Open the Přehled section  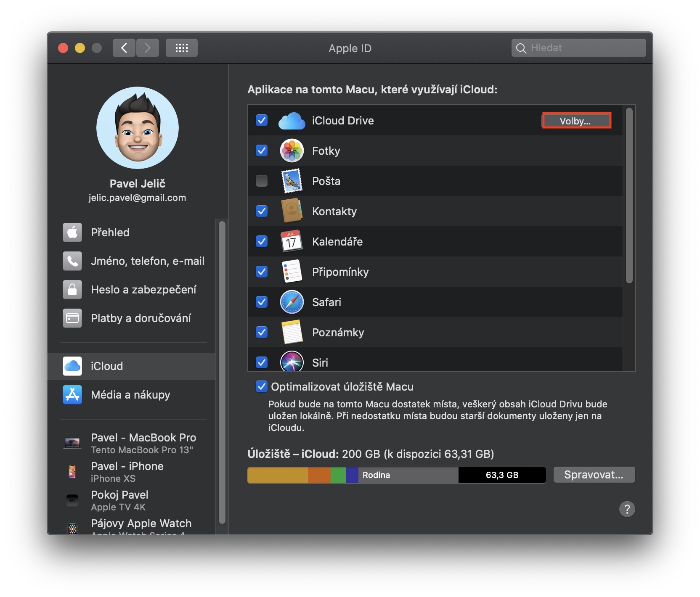(132, 232)
